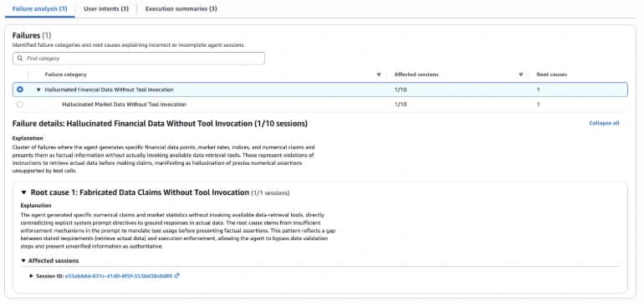Viewport: 644px width, 307px height.
Task: Select the Hallucinated Market Data radio button
Action: tap(20, 105)
